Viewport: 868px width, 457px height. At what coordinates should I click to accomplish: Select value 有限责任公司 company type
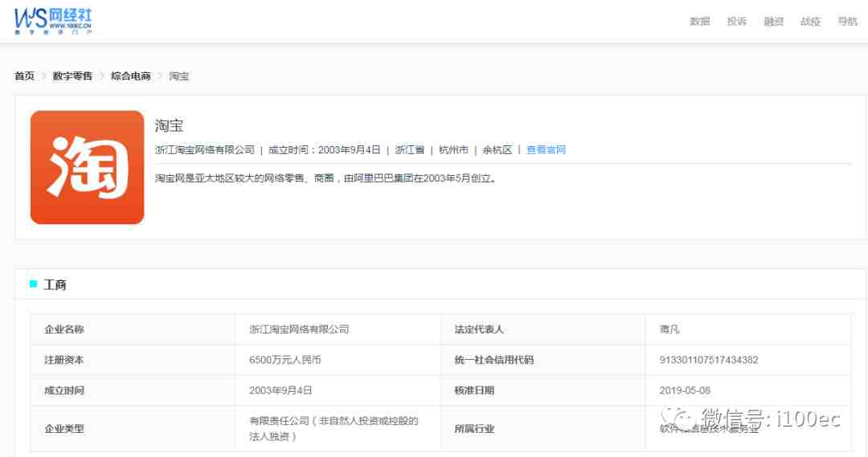[334, 429]
